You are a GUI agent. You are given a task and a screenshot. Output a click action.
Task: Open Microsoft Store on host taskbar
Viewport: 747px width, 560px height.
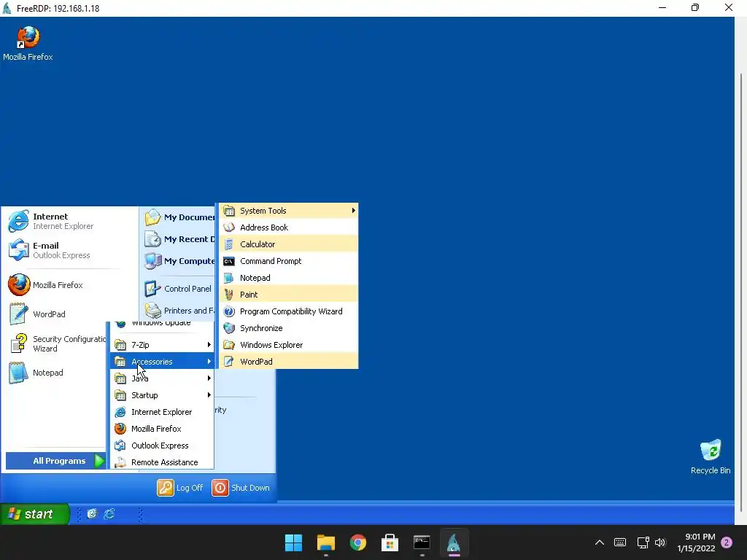point(390,542)
